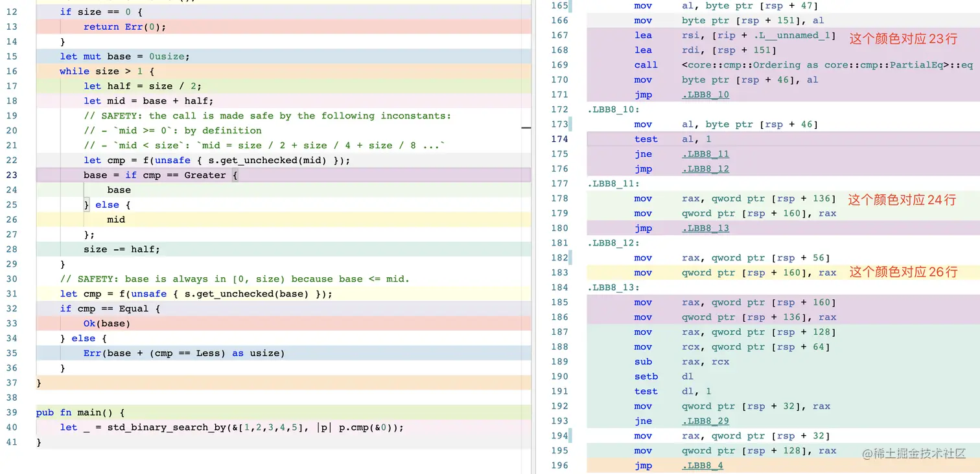
Task: Click return Err(0) on line 13
Action: coord(123,27)
